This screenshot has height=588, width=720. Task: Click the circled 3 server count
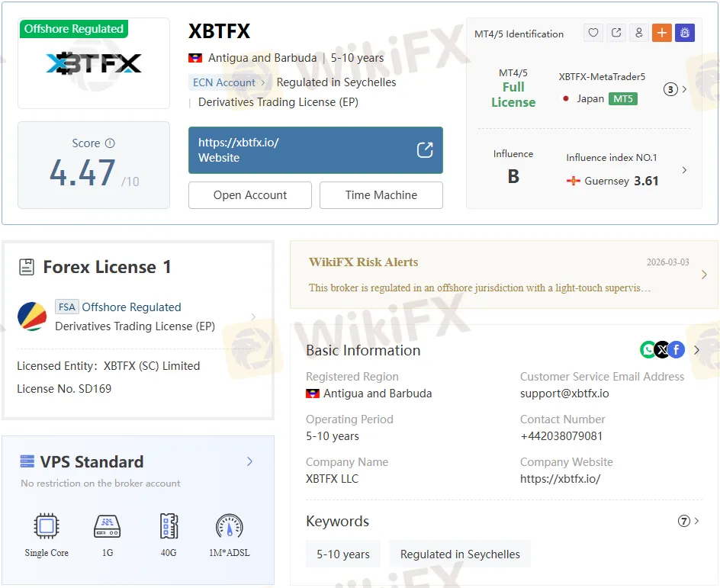670,89
